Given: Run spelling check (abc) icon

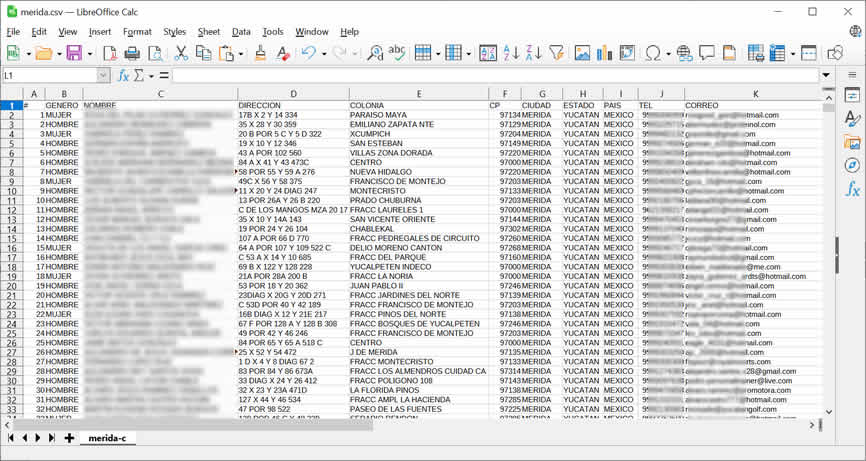Looking at the screenshot, I should click(x=397, y=53).
